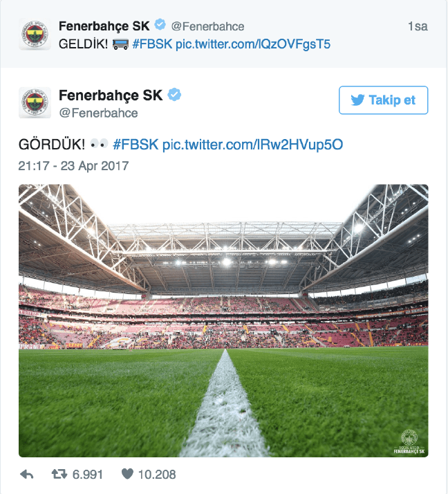448x494 pixels.
Task: Click the bus emoji after GELDİK!
Action: (x=120, y=44)
